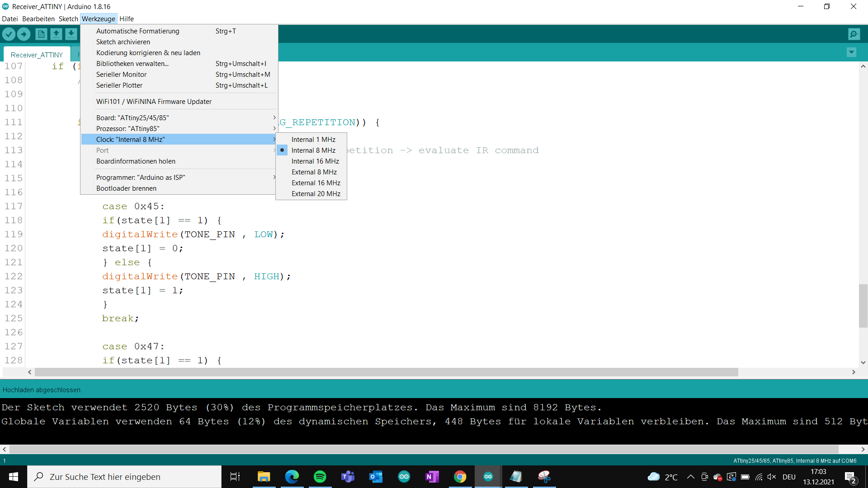Expand the Board ATtiny25/45/85 submenu
Screen dimensions: 868x488
point(179,118)
